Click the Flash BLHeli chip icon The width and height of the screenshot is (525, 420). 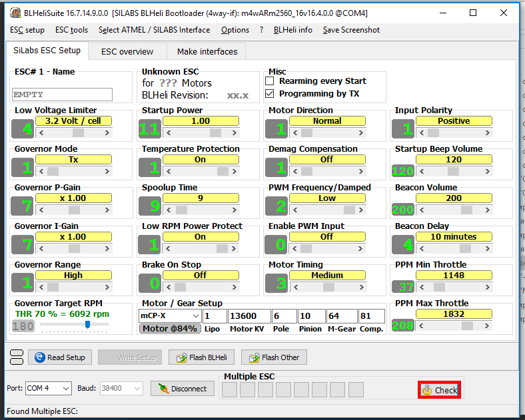180,357
